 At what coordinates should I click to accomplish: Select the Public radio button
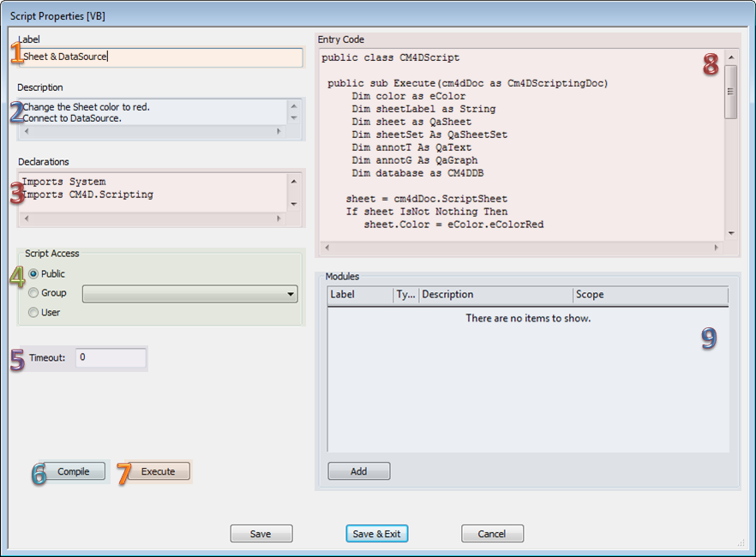(x=33, y=274)
